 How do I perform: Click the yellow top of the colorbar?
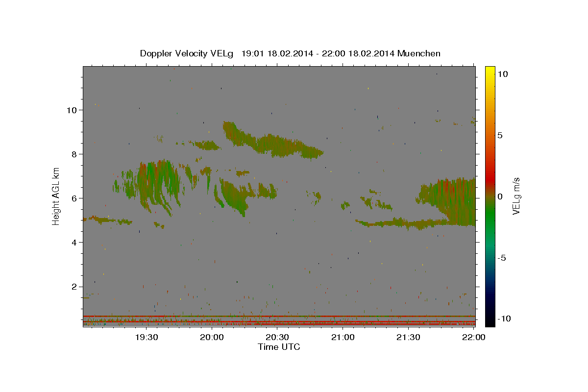pyautogui.click(x=490, y=71)
